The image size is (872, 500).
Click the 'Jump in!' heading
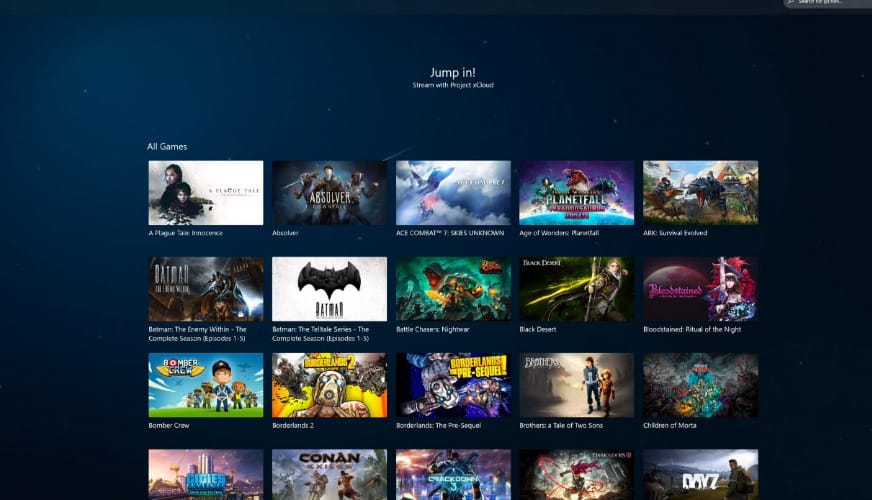click(x=453, y=72)
